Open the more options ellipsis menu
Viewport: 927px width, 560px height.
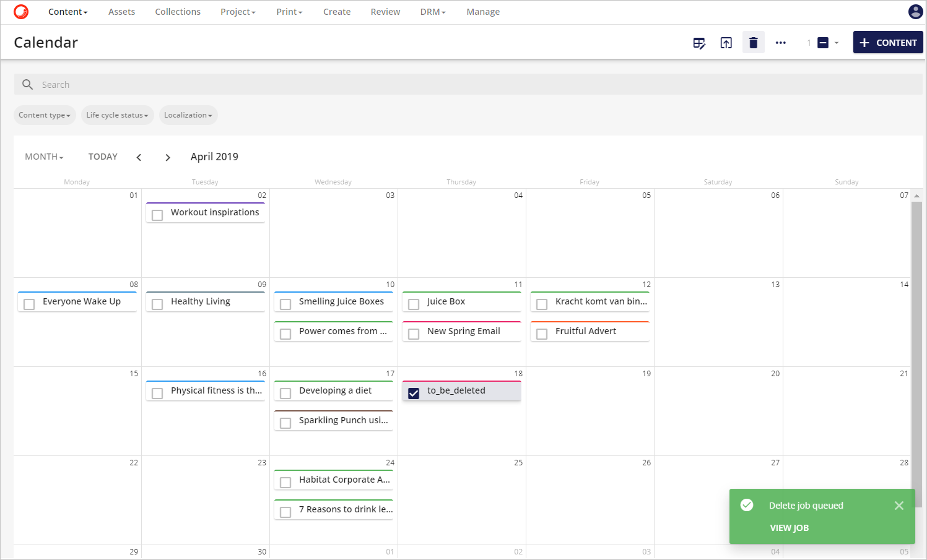780,42
